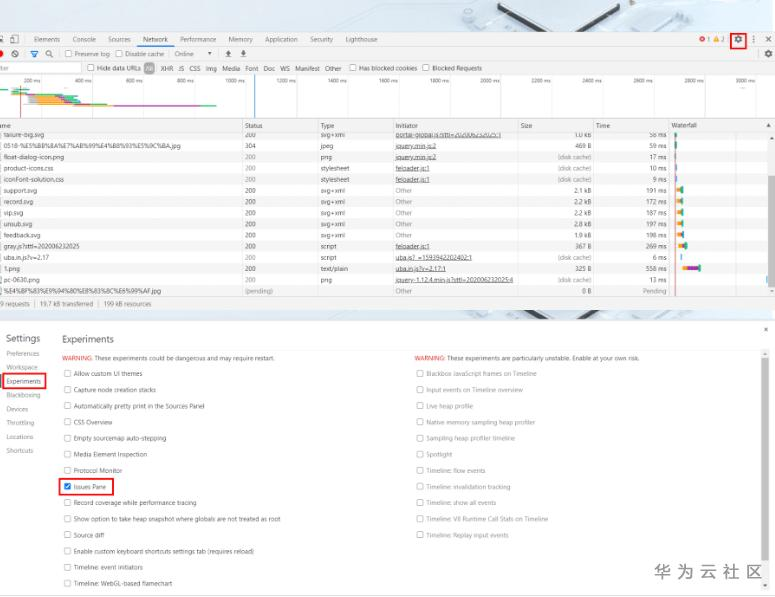
Task: Enable Spotlight experiment checkbox
Action: click(420, 454)
